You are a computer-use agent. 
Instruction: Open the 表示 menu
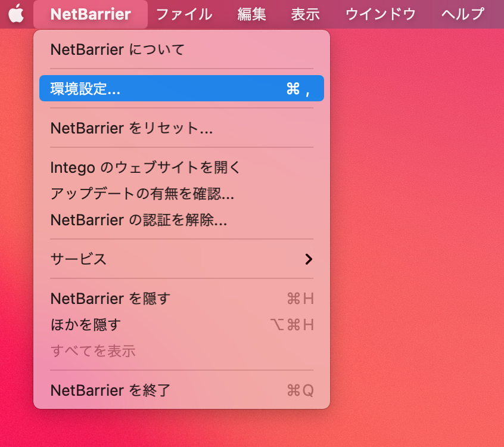click(x=306, y=14)
